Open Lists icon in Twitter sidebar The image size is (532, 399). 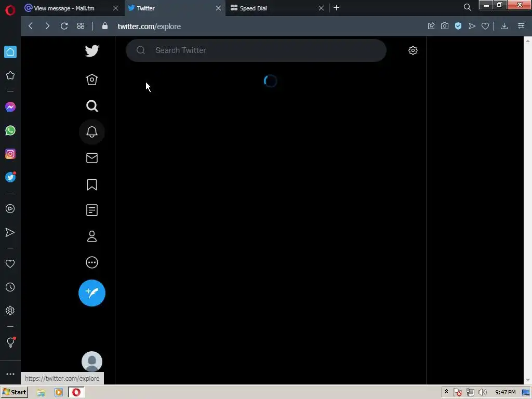tap(92, 210)
